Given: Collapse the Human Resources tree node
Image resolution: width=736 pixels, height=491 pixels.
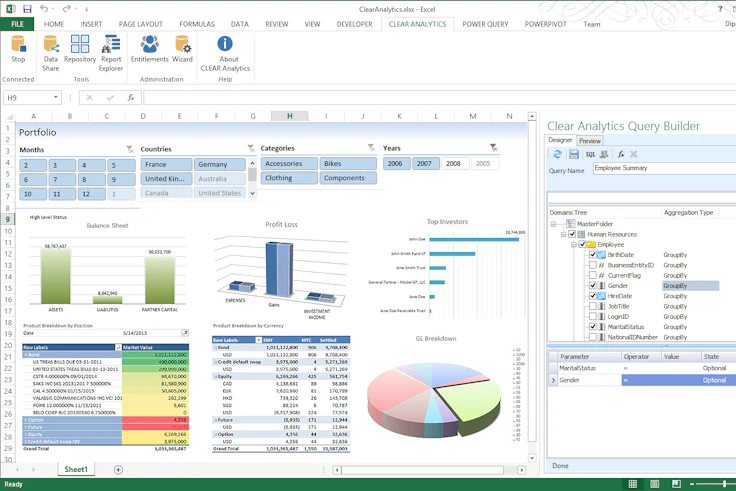Looking at the screenshot, I should tap(563, 234).
